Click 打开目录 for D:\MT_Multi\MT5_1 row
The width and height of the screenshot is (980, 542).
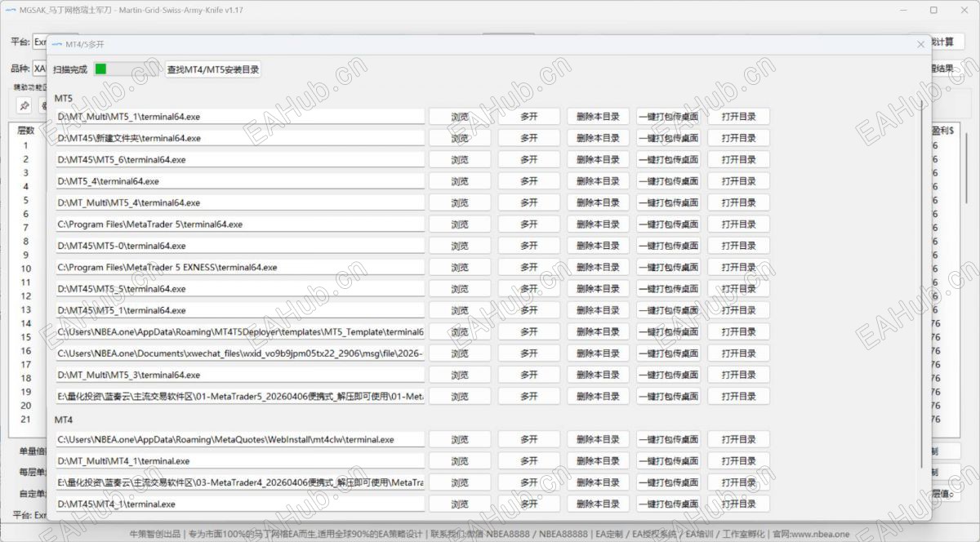point(738,117)
